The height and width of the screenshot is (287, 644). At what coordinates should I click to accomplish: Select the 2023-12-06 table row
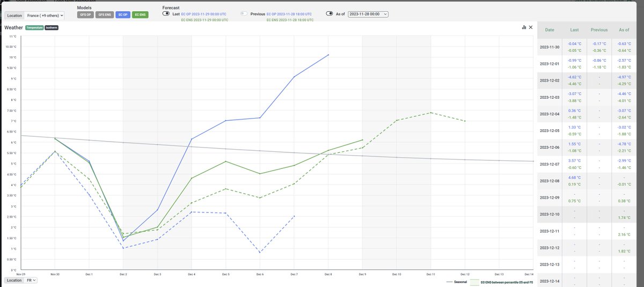pyautogui.click(x=587, y=148)
